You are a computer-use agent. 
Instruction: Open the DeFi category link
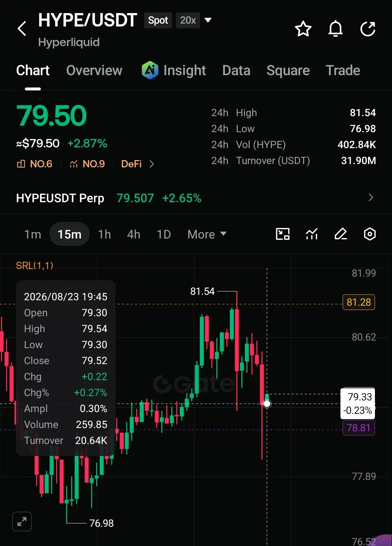(131, 164)
